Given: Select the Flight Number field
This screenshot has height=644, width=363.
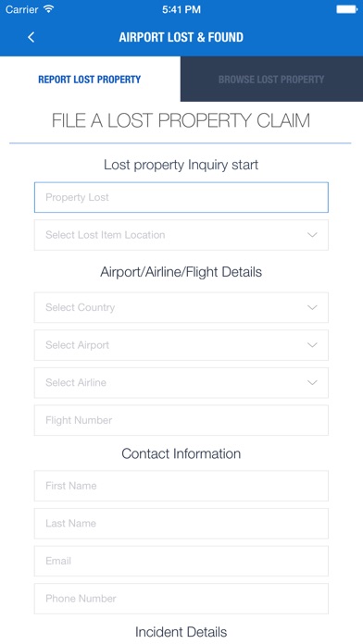Looking at the screenshot, I should (x=181, y=420).
